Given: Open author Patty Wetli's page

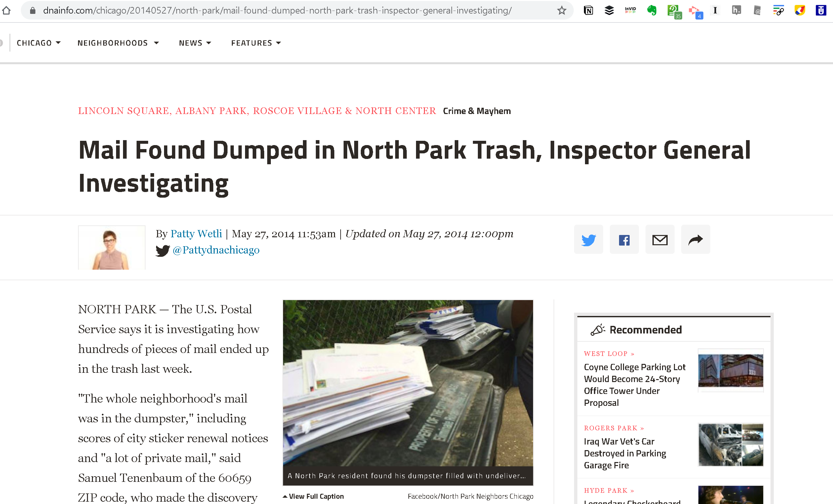Looking at the screenshot, I should coord(196,234).
